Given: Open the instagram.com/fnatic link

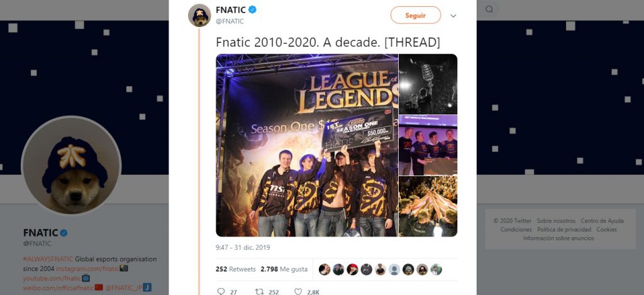Looking at the screenshot, I should click(x=87, y=269).
